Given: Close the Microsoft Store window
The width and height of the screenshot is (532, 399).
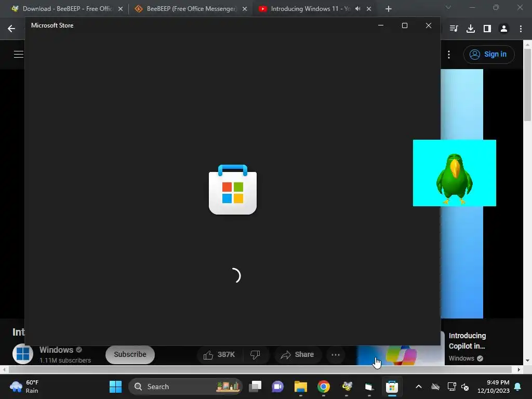Looking at the screenshot, I should pos(429,25).
